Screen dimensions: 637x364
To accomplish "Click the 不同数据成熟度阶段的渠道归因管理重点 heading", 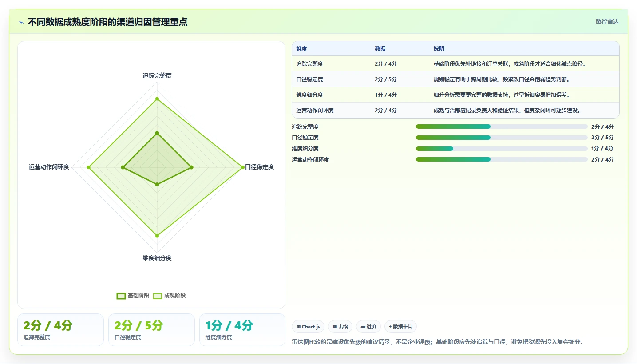I will point(107,22).
